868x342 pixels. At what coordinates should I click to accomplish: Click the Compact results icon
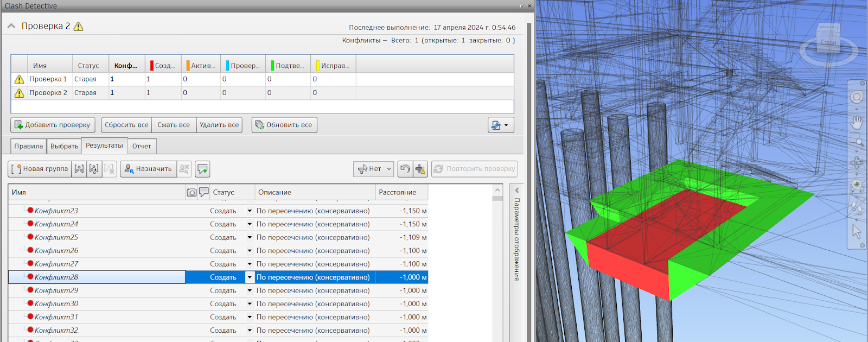[420, 169]
